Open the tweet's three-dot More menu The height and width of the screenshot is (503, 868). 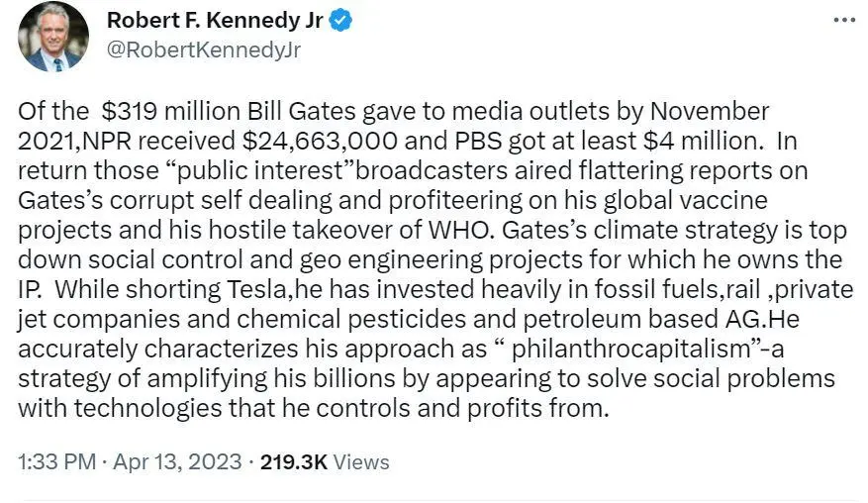pyautogui.click(x=843, y=21)
